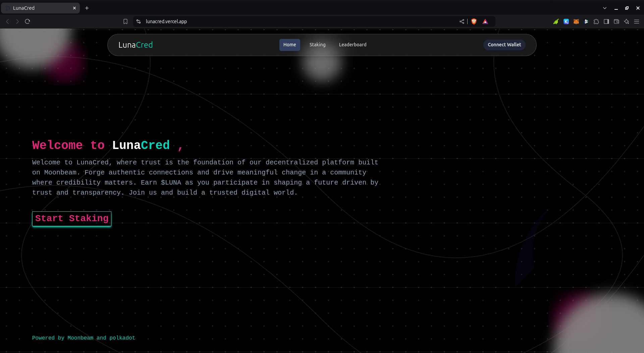Open the Brave Wallet icon
The image size is (644, 353).
point(616,21)
